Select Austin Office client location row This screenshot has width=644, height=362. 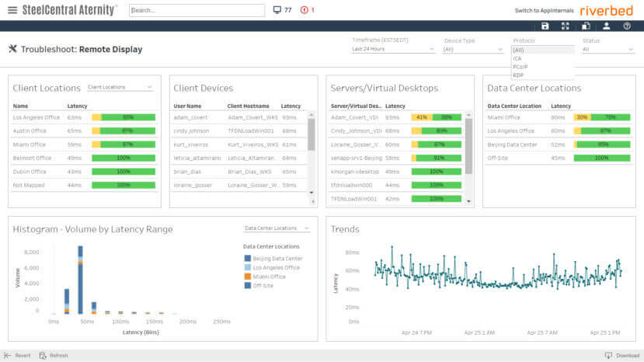pyautogui.click(x=84, y=131)
